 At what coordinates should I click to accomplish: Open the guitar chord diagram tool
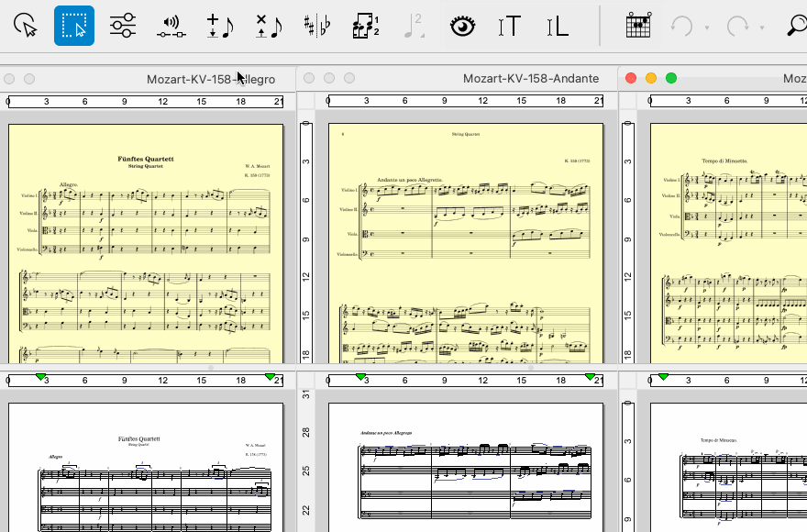638,26
